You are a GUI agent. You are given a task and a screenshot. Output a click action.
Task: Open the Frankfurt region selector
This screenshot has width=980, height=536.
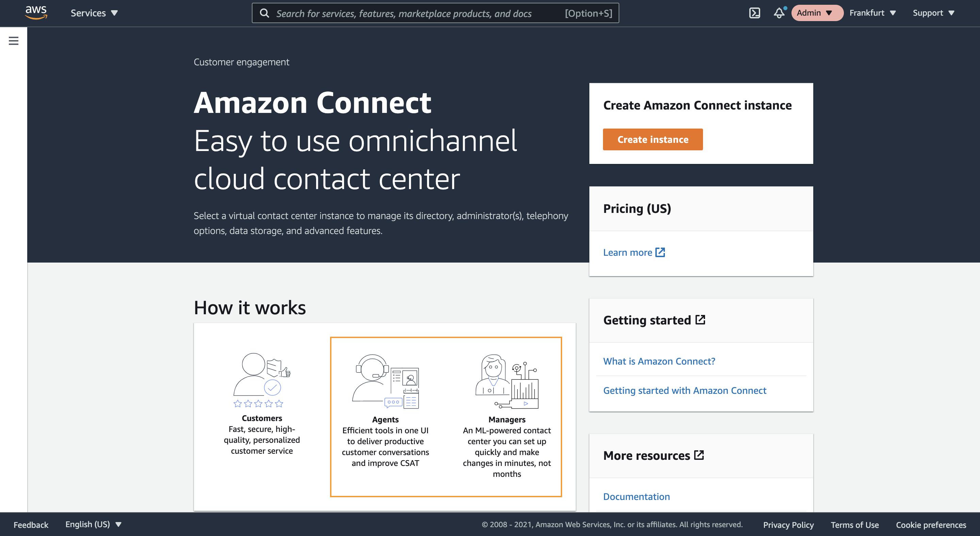point(873,13)
